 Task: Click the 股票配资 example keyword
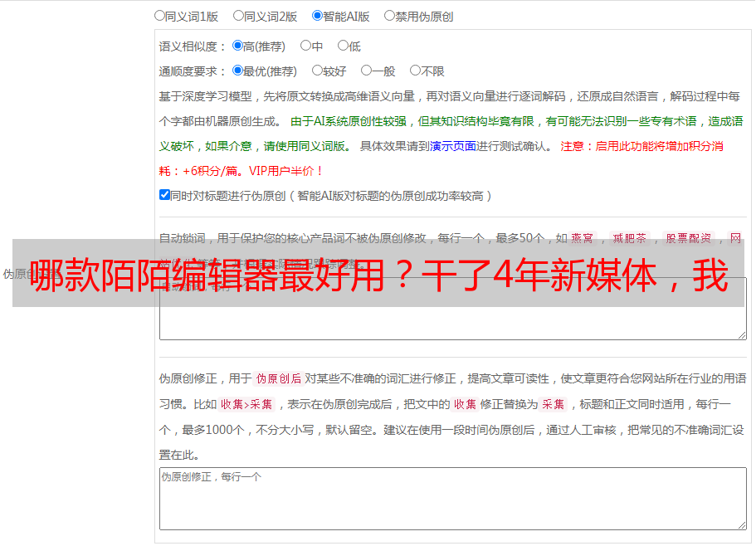[689, 238]
